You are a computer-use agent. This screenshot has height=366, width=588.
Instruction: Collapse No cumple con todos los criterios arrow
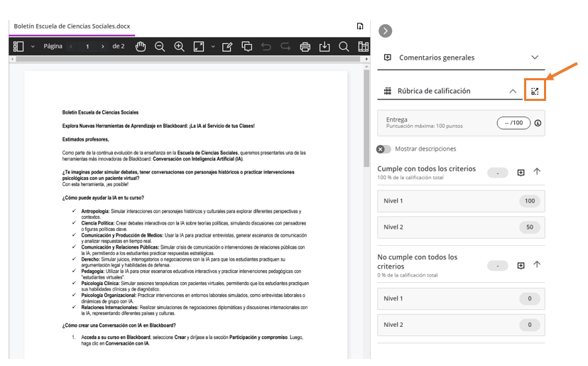[537, 264]
